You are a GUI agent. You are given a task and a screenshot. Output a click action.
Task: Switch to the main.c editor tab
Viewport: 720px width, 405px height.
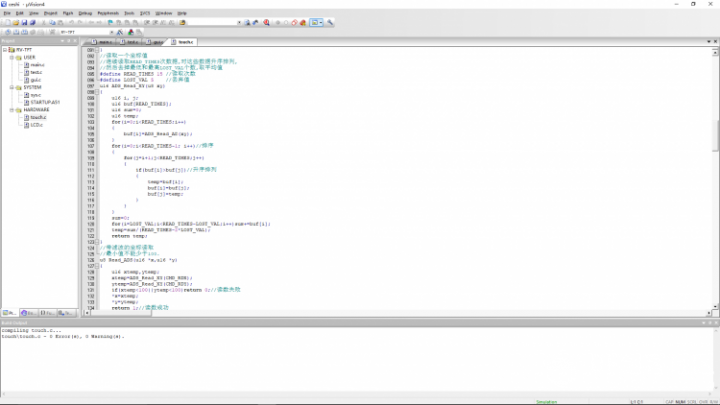tap(102, 42)
